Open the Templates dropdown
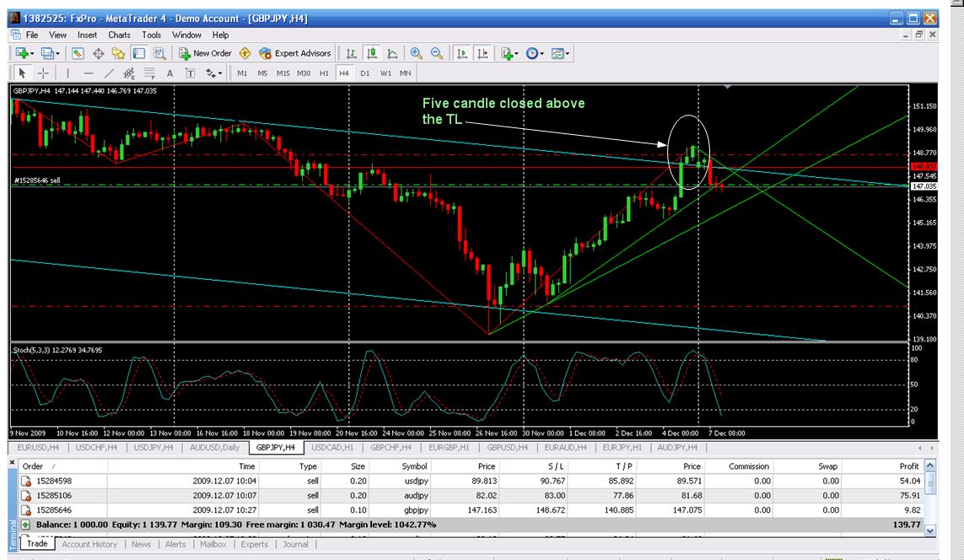The image size is (964, 560). coord(560,53)
